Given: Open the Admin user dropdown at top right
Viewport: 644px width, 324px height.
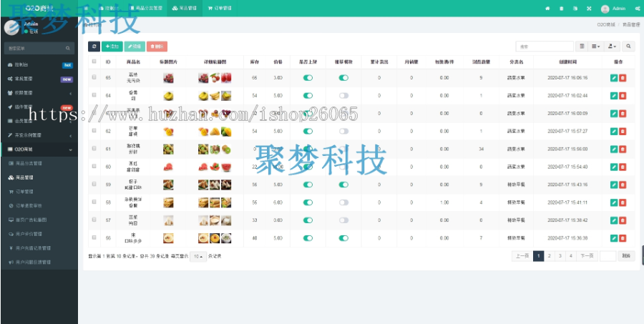Looking at the screenshot, I should (x=613, y=9).
